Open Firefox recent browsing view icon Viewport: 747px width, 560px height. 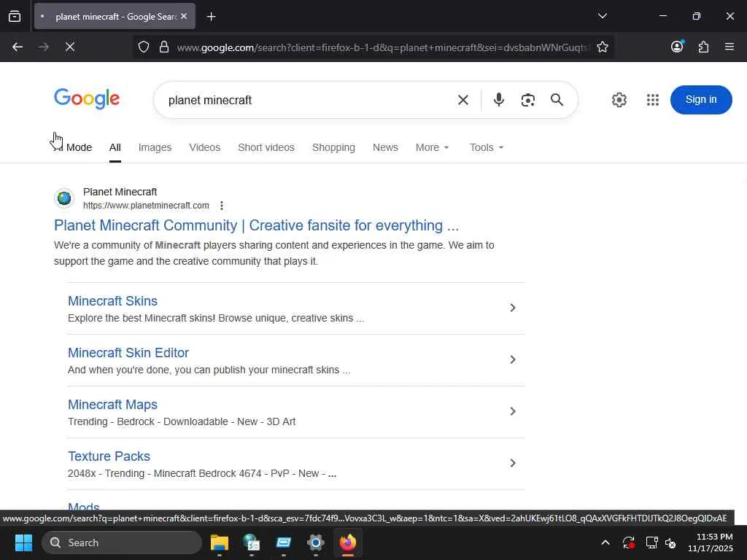[x=15, y=17]
